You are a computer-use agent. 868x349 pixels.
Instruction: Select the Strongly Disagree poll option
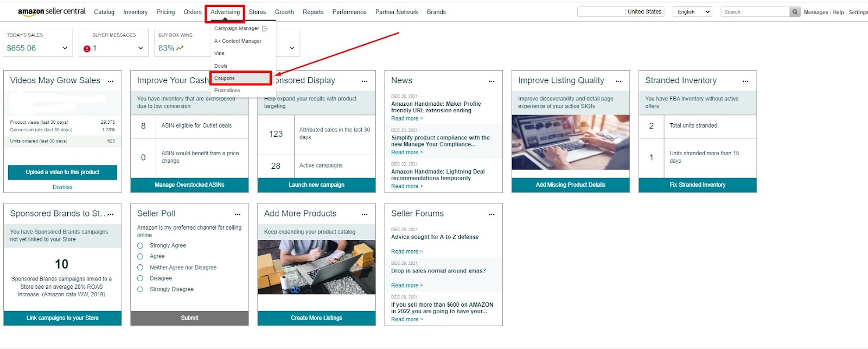140,289
